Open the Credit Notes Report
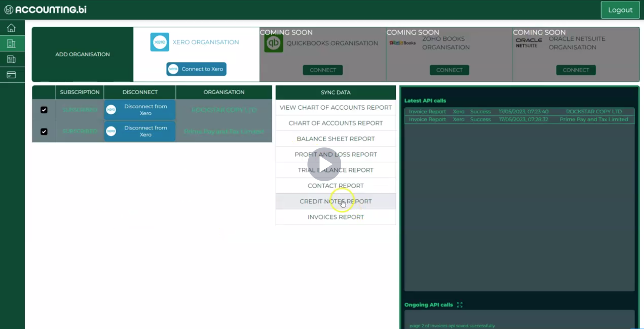The height and width of the screenshot is (329, 644). 336,201
